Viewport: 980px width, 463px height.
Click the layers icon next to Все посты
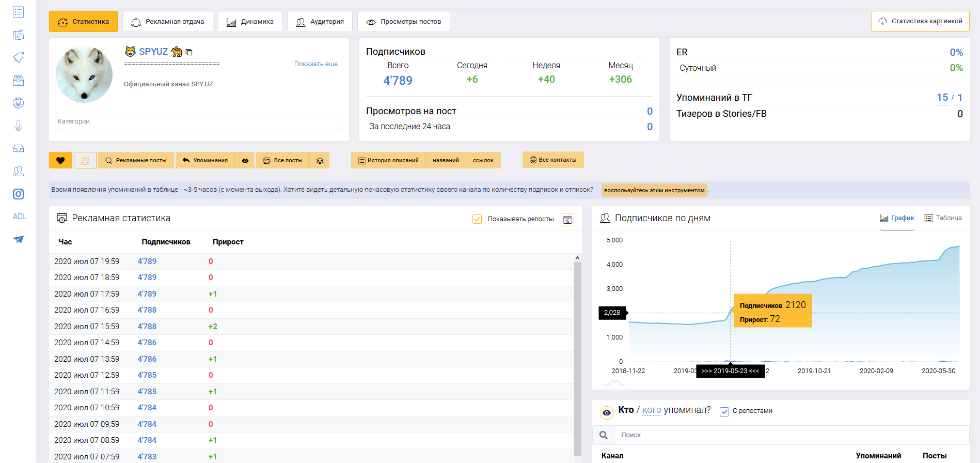point(320,160)
